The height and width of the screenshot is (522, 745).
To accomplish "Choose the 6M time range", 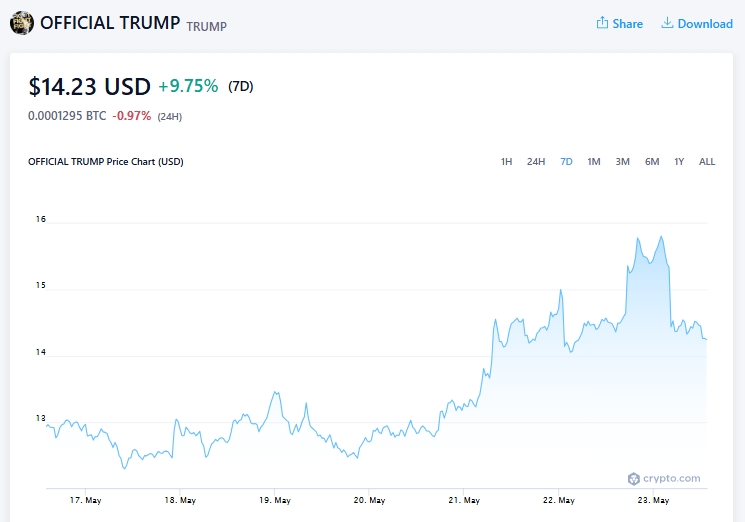I will (x=652, y=161).
